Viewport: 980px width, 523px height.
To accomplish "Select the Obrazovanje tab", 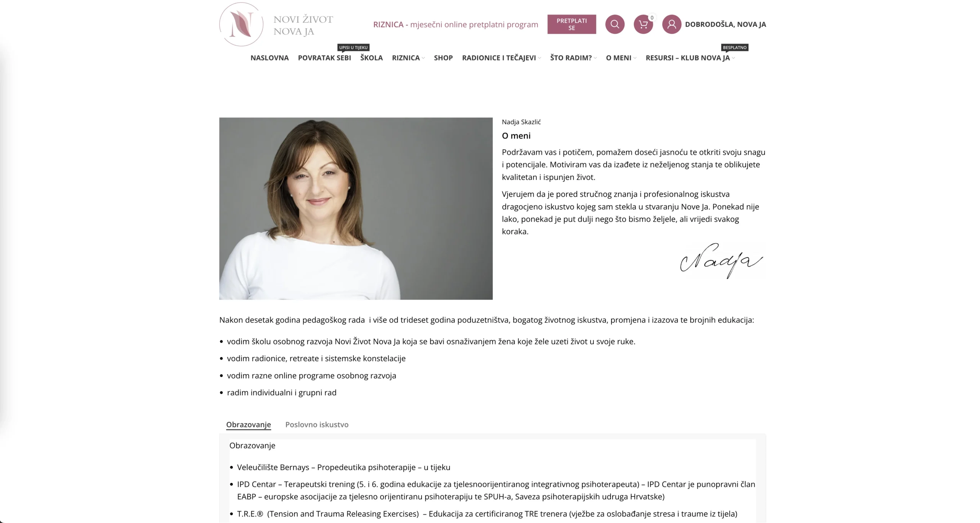I will point(248,424).
